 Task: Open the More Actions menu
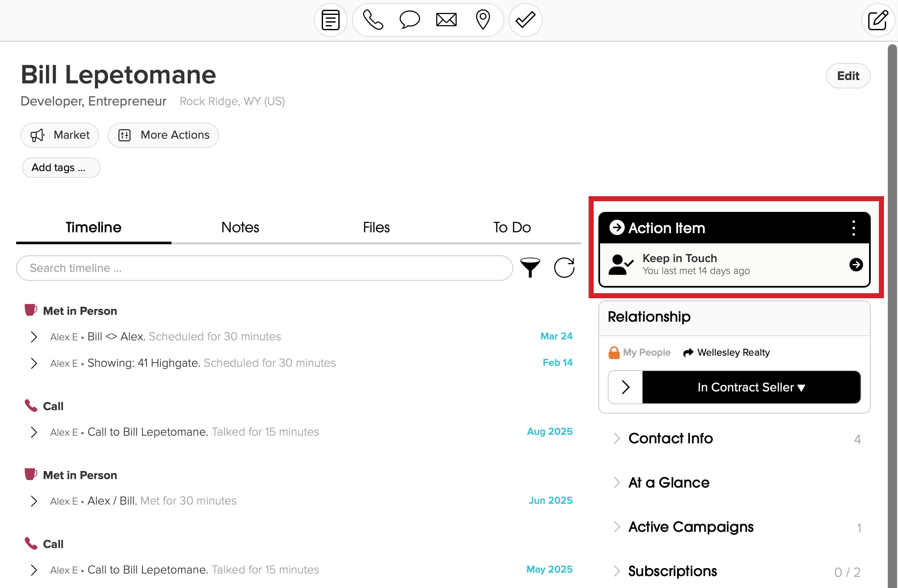[x=163, y=135]
